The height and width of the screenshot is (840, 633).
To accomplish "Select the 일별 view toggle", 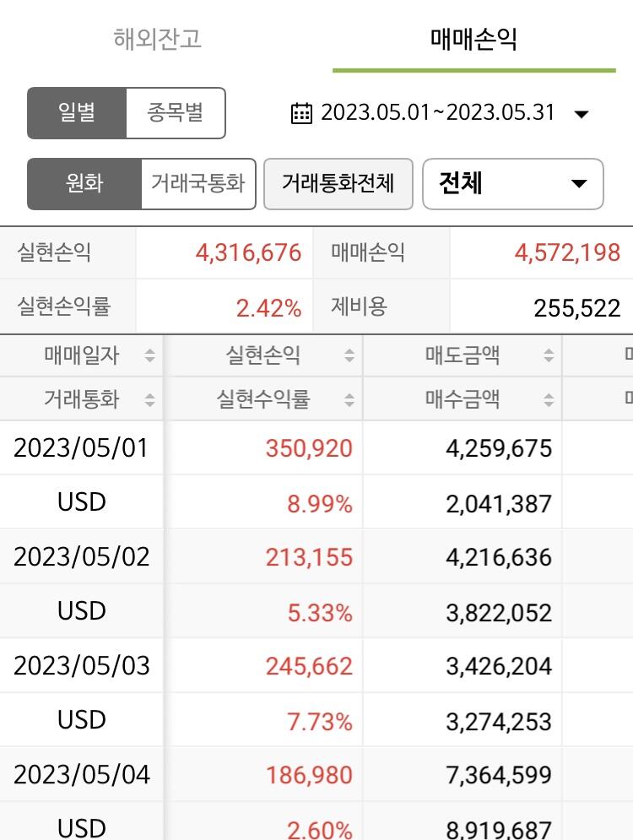I will pyautogui.click(x=77, y=113).
